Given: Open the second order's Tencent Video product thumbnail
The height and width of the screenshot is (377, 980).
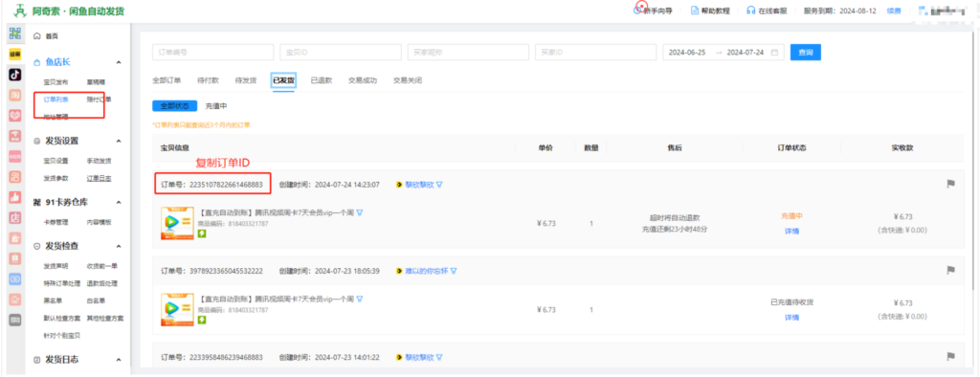Looking at the screenshot, I should tap(177, 309).
